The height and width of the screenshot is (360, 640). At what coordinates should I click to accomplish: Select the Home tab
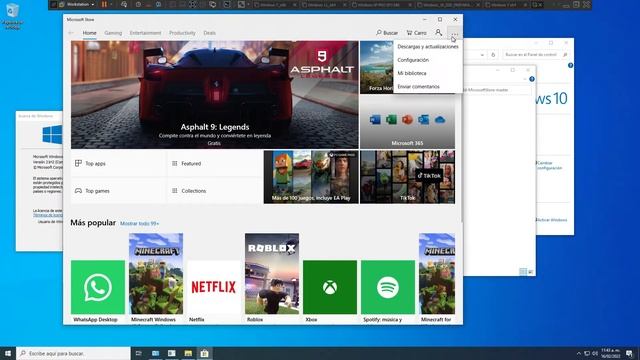point(89,33)
